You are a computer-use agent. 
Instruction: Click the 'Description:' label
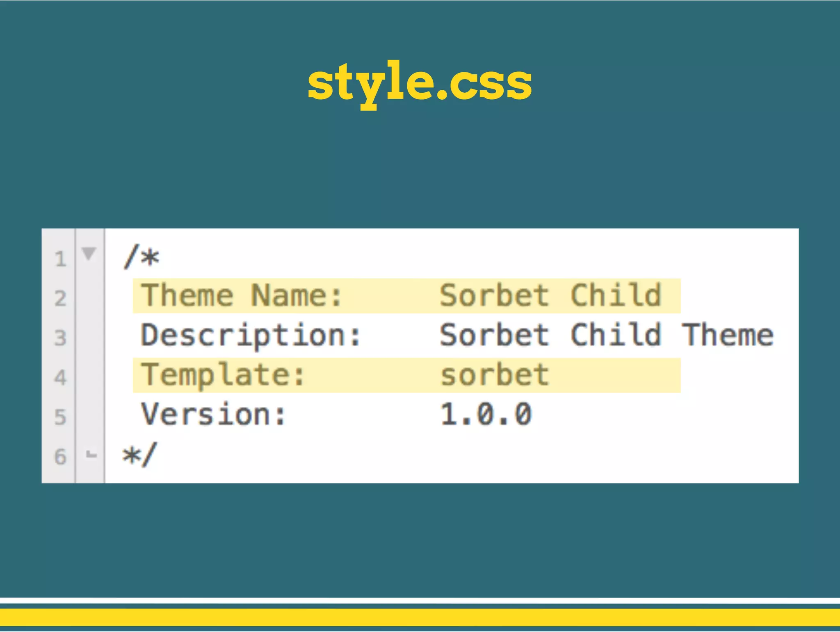pyautogui.click(x=251, y=336)
